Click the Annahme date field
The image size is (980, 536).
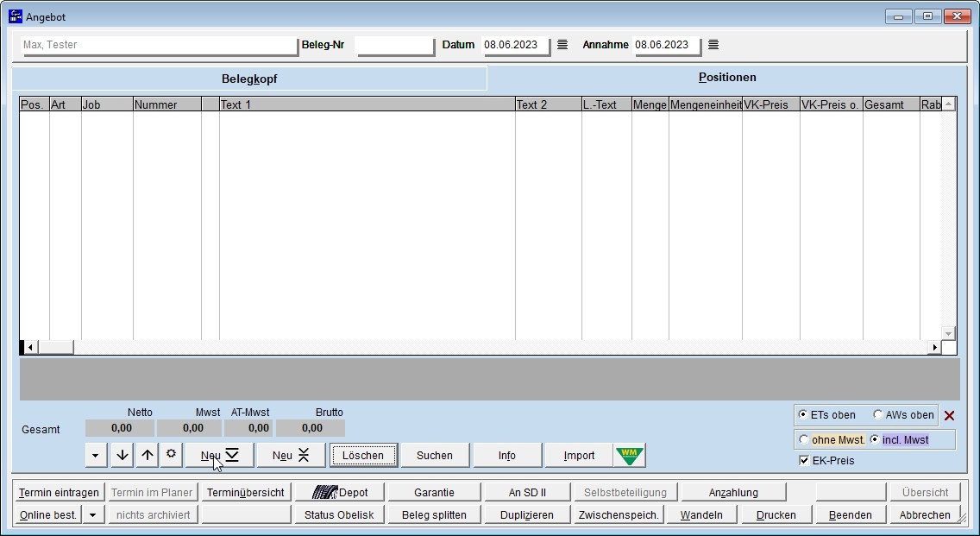[668, 45]
